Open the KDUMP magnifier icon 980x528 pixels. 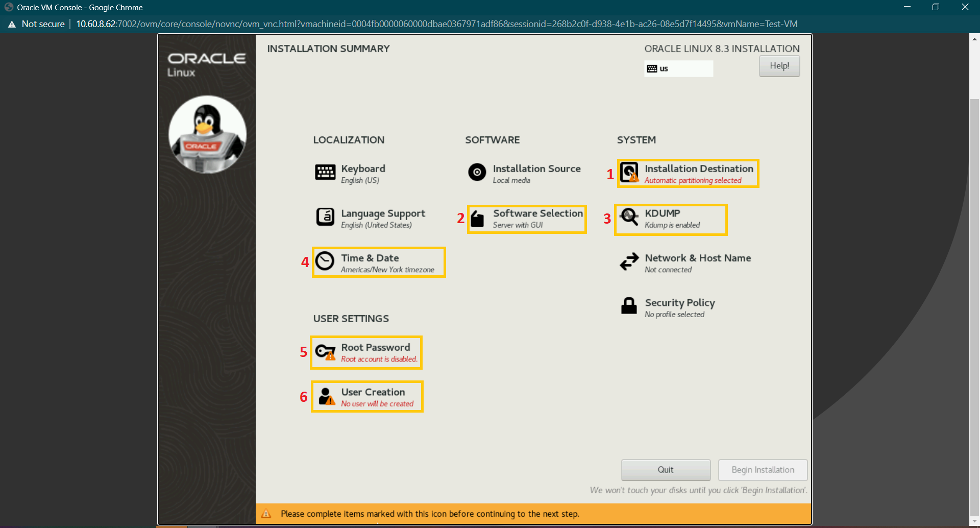click(x=629, y=217)
